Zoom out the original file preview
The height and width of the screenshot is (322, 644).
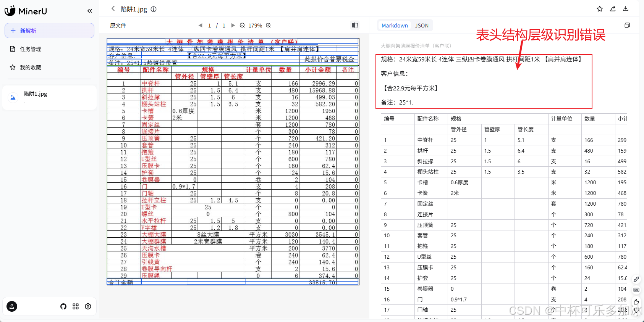click(x=242, y=26)
